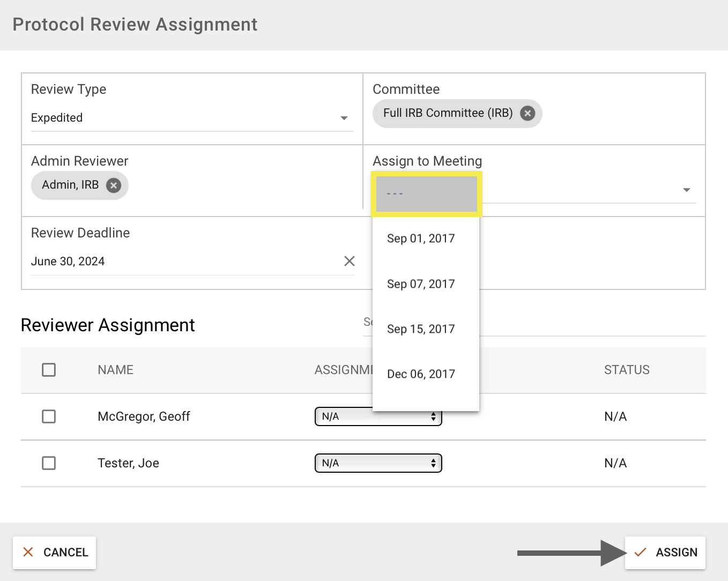Click the Cancel X icon
This screenshot has width=728, height=581.
(28, 552)
